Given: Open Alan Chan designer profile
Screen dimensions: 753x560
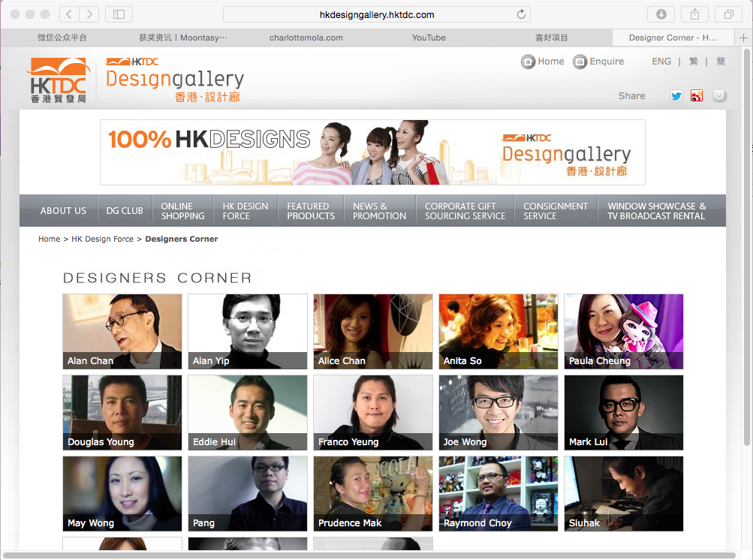Looking at the screenshot, I should point(122,331).
